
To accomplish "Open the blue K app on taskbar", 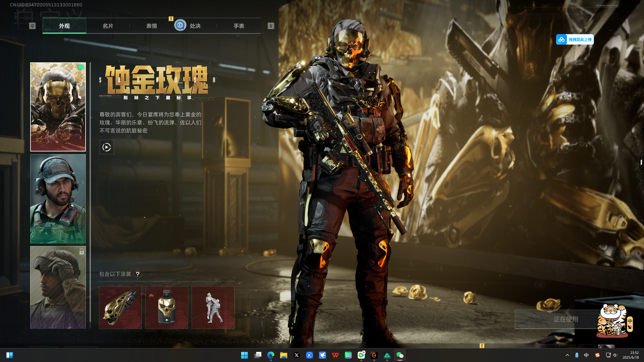I will point(310,355).
